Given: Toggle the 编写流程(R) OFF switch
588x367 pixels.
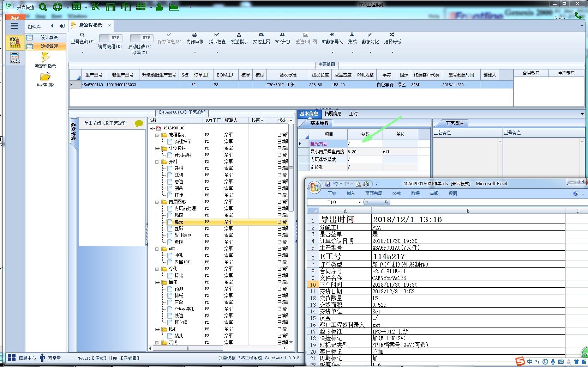Looking at the screenshot, I should point(110,38).
